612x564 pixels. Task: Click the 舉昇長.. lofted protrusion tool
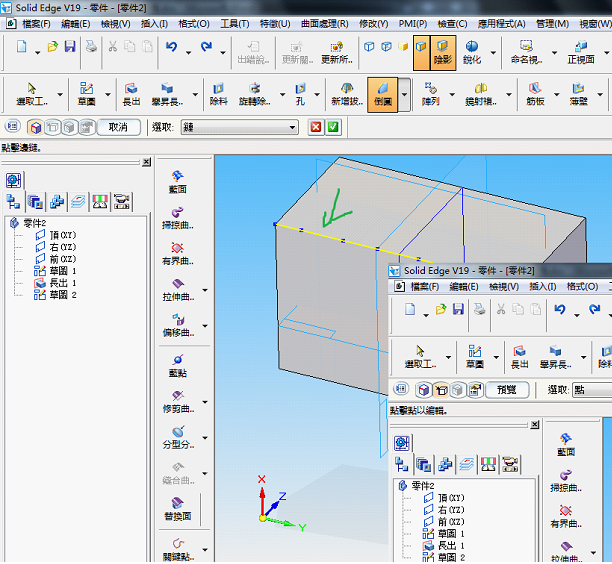167,94
